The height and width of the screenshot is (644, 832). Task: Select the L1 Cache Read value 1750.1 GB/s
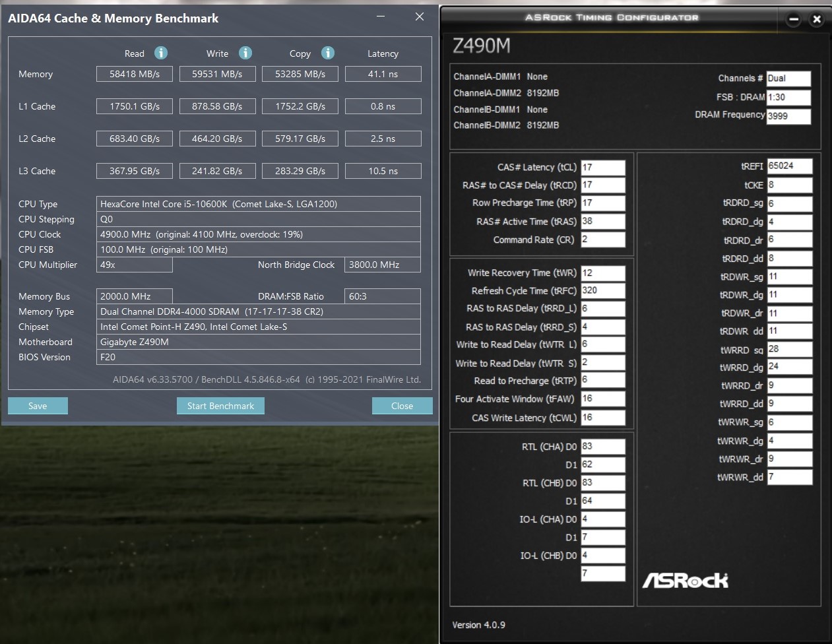coord(135,106)
